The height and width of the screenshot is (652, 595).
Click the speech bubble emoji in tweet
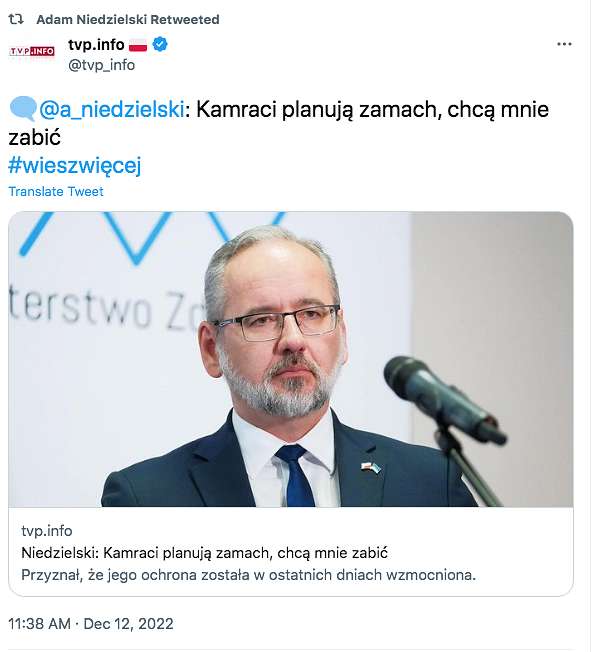pos(23,109)
